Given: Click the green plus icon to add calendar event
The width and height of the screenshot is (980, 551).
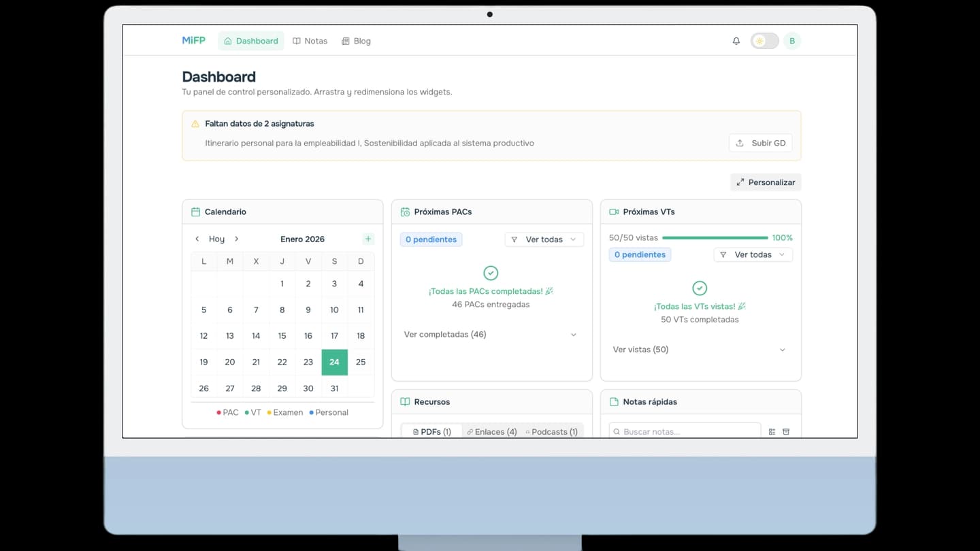Looking at the screenshot, I should coord(368,239).
